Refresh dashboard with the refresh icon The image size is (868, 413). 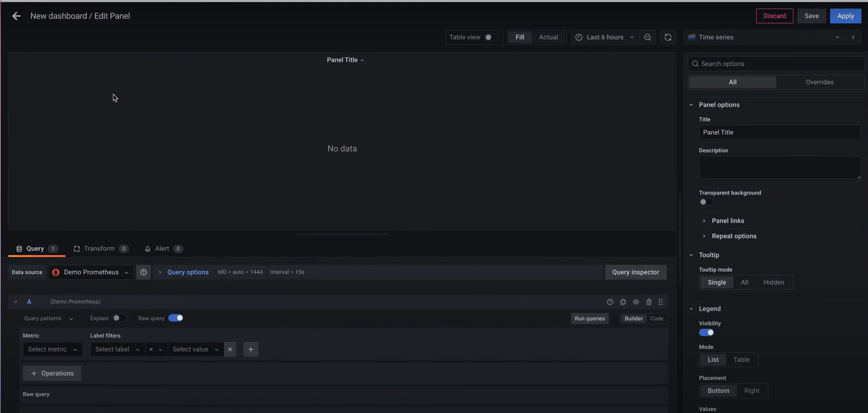668,38
